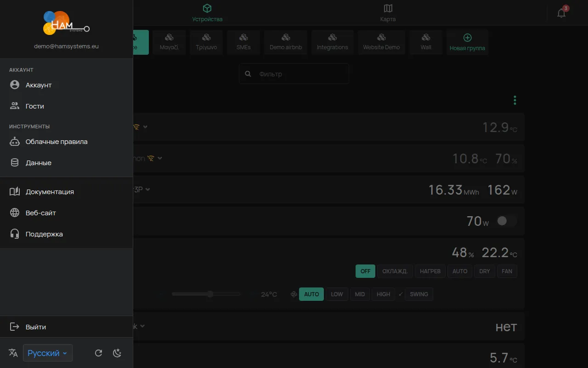Select the Μαγαζί group
Viewport: 588px width, 368px height.
(169, 42)
